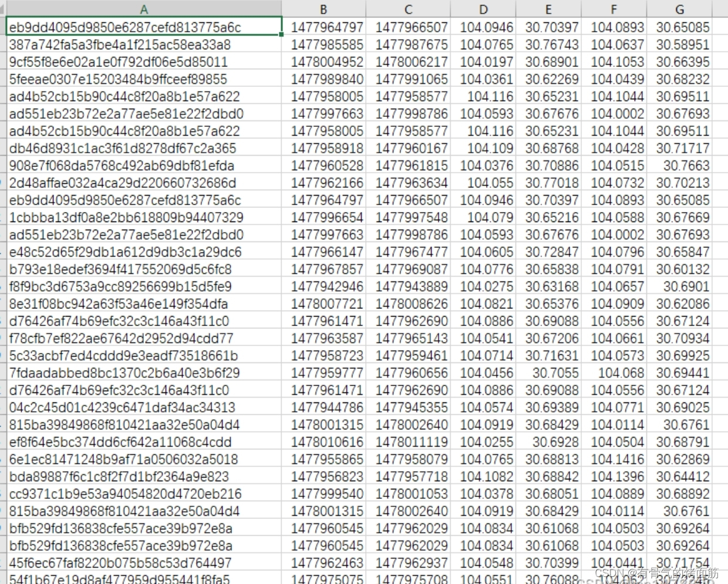Click cell containing 1477966147
The width and height of the screenshot is (728, 584).
click(x=323, y=252)
